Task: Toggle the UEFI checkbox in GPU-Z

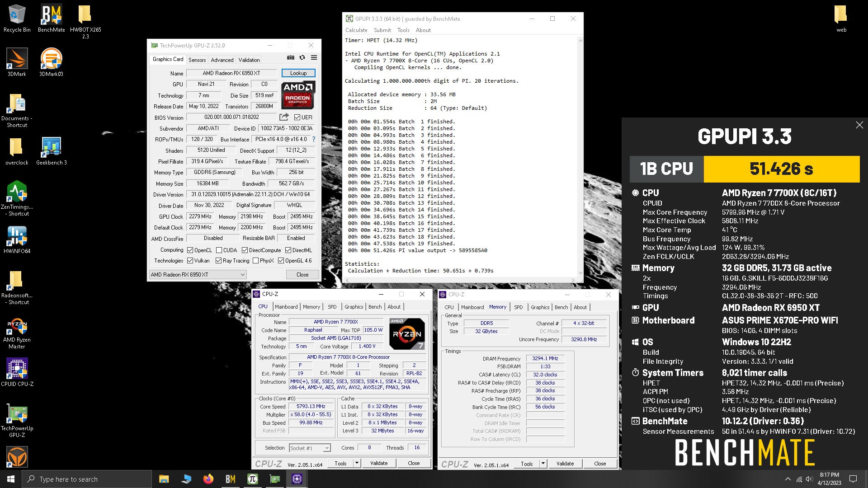Action: tap(297, 117)
